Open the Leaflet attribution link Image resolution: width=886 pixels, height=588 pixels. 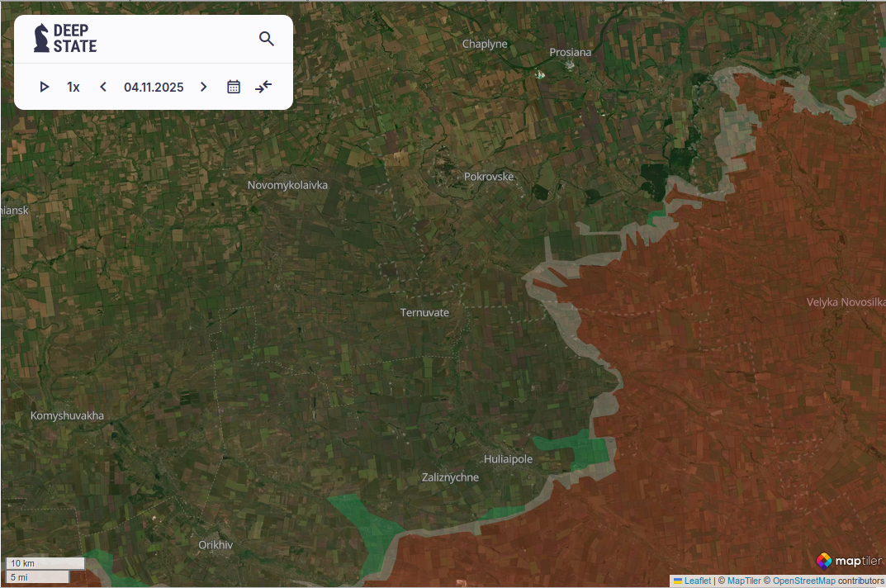click(x=697, y=581)
